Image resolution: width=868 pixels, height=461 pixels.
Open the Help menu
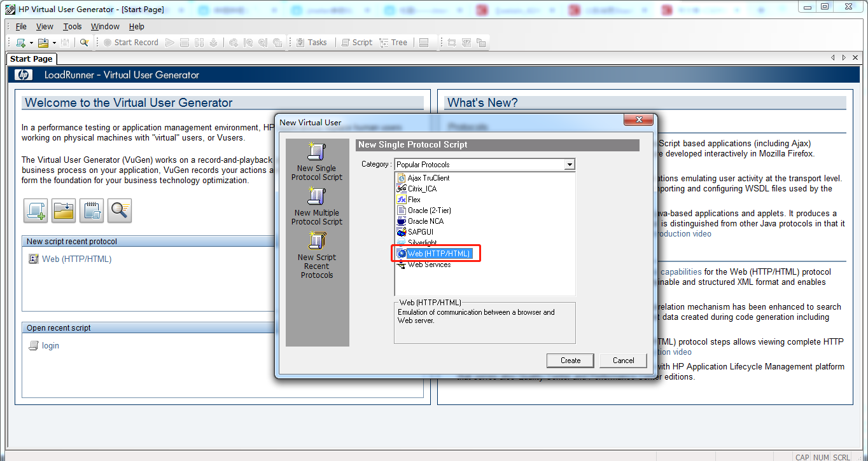click(137, 27)
